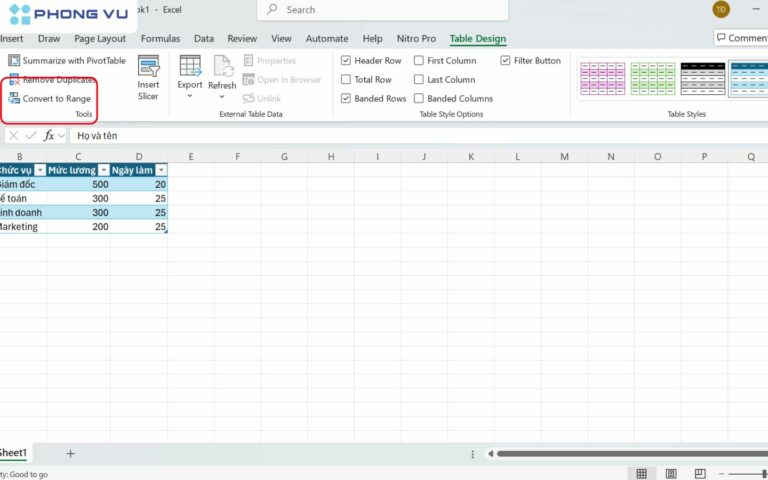Open Insert Slicer tool
The width and height of the screenshot is (768, 480).
click(x=148, y=78)
